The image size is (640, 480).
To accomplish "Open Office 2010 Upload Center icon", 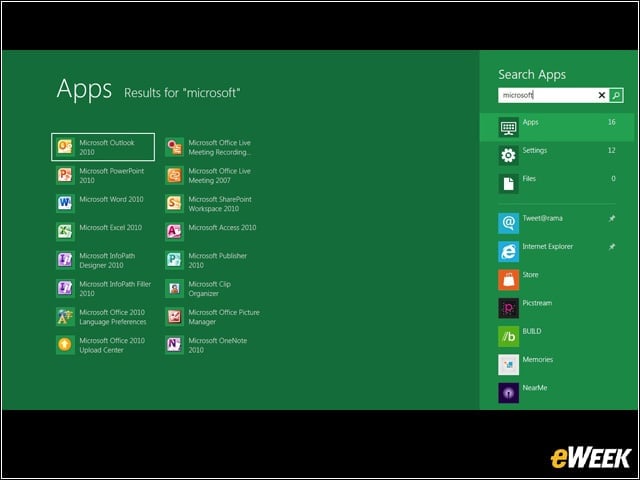I will [65, 344].
